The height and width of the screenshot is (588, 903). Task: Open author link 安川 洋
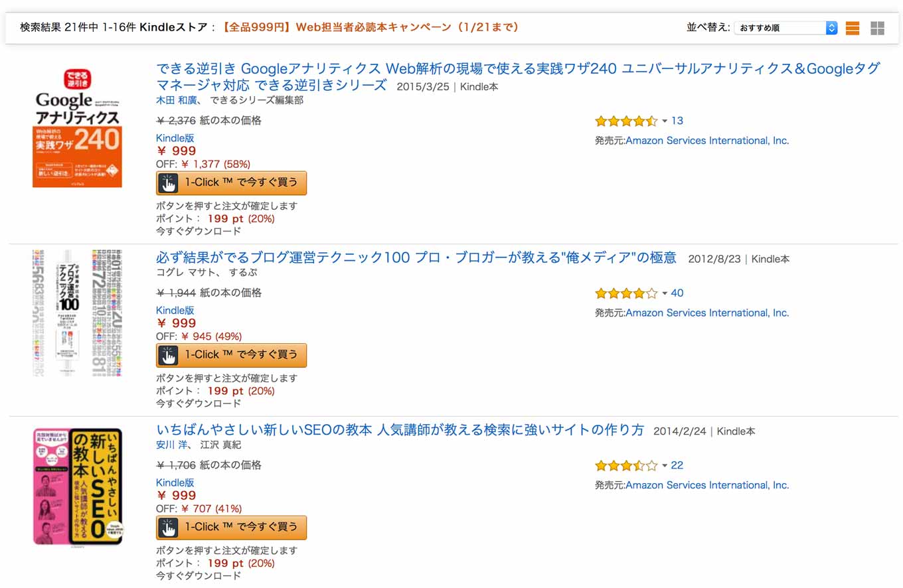(173, 445)
